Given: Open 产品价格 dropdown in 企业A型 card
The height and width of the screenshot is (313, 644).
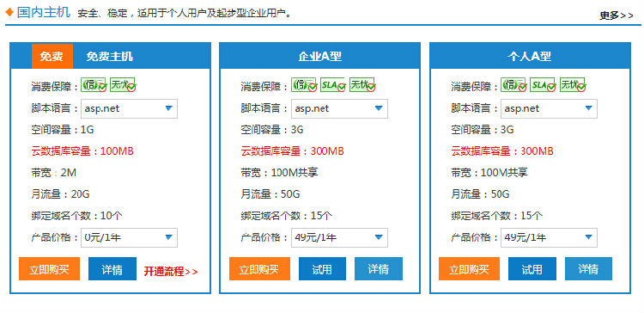Looking at the screenshot, I should (x=339, y=237).
